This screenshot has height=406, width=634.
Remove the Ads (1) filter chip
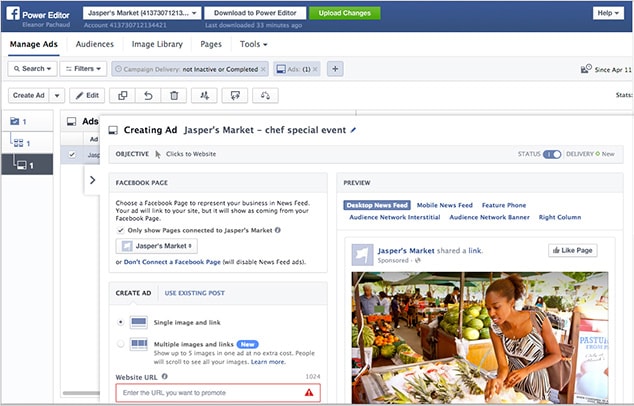pyautogui.click(x=315, y=69)
